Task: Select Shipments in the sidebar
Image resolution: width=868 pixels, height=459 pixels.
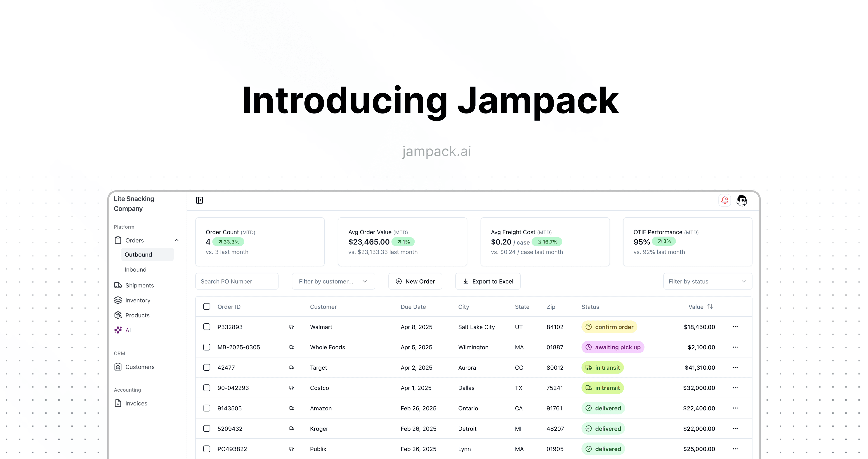Action: coord(139,285)
